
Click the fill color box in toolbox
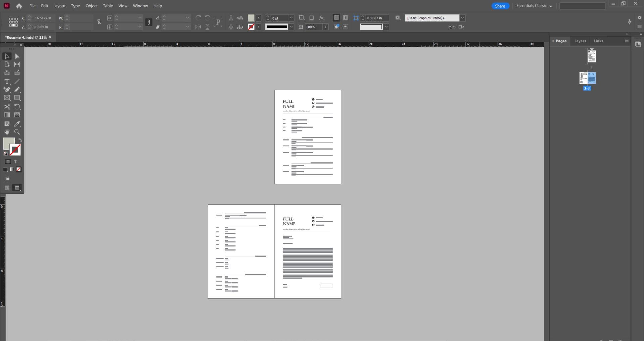coord(8,143)
